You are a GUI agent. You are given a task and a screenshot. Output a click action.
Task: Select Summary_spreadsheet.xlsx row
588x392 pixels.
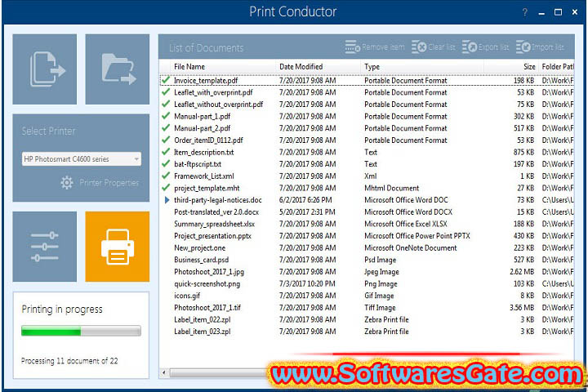pos(367,224)
